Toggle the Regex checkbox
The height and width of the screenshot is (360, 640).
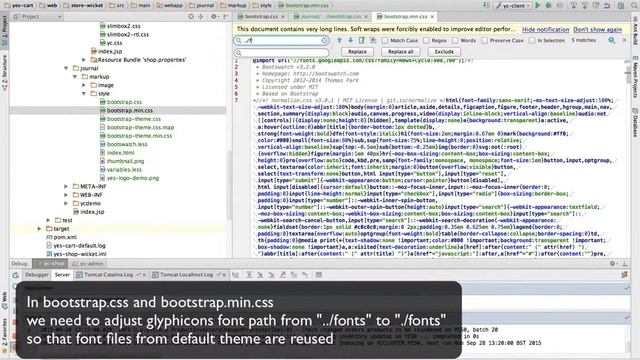point(427,40)
